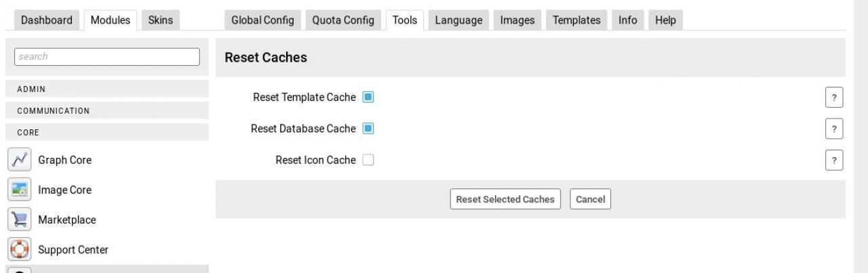Screen dimensions: 868x273
Task: Click the Support Center lifebuoy icon
Action: 18,250
